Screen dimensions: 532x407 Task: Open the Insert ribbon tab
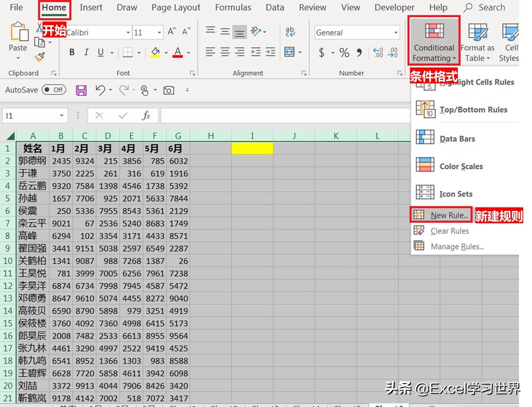[x=91, y=8]
